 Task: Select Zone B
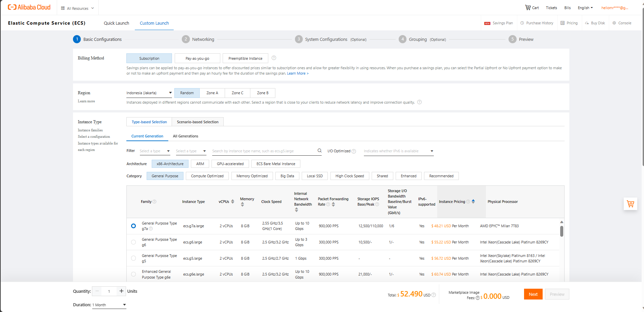[263, 93]
